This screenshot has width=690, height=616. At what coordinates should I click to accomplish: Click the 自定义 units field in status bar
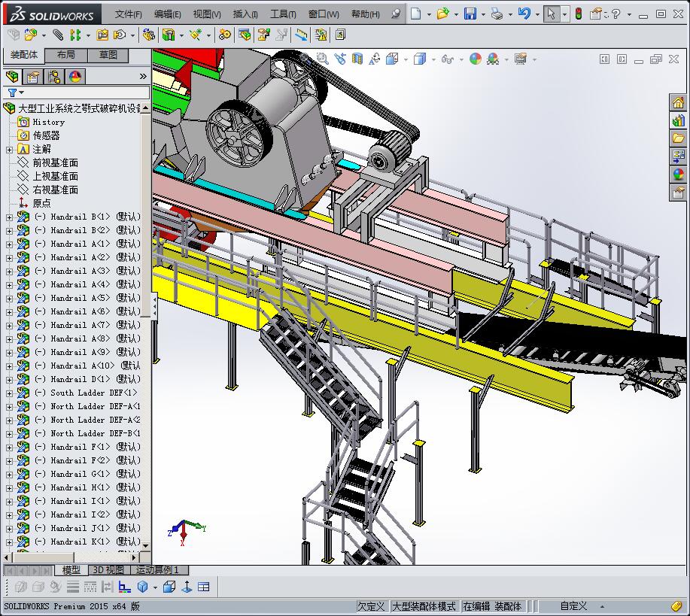coord(573,606)
